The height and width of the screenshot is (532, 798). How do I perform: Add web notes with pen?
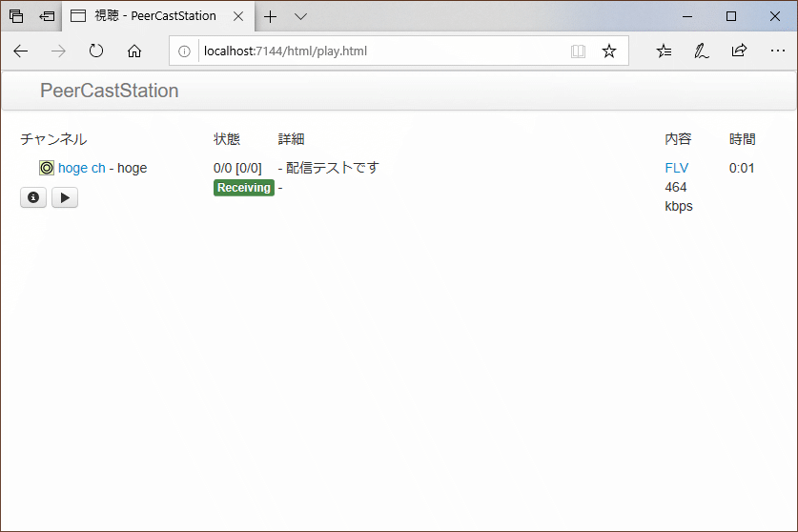(x=702, y=51)
